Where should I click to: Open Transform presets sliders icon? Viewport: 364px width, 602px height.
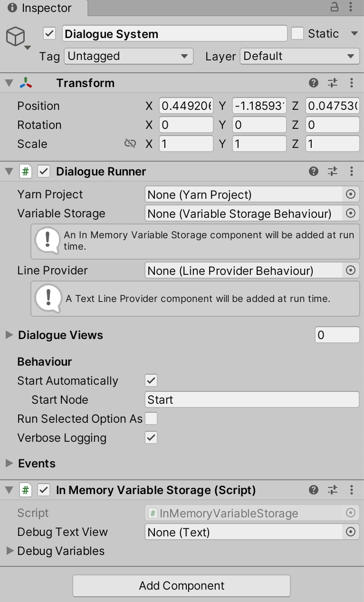[x=333, y=83]
